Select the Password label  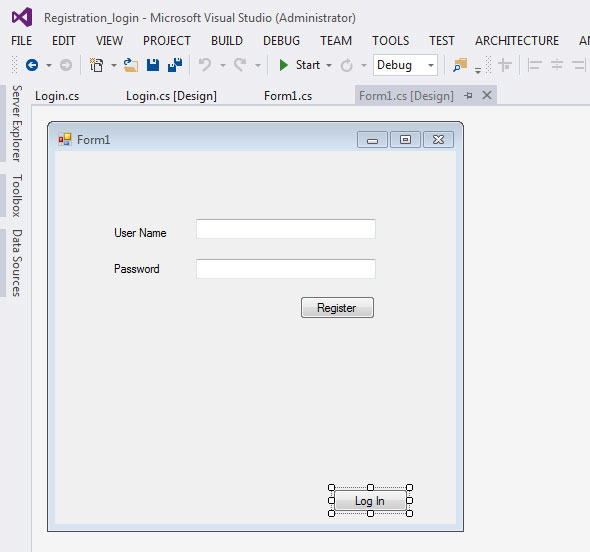(137, 269)
